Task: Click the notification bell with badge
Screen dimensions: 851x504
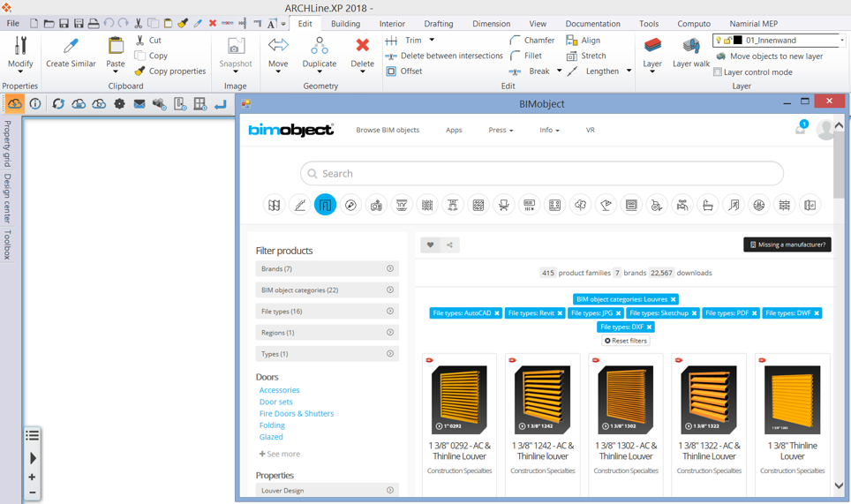Action: 801,128
